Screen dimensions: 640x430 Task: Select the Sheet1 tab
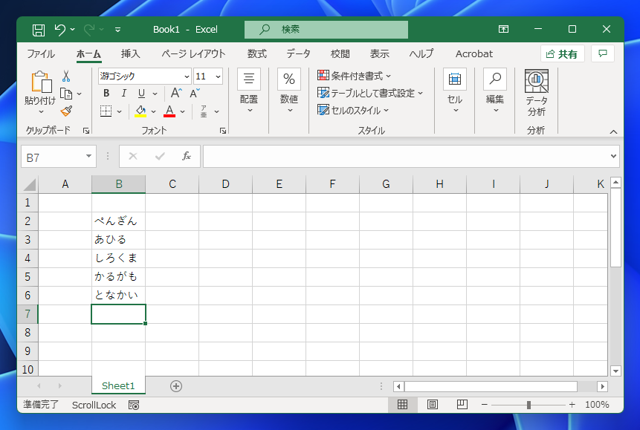click(118, 386)
